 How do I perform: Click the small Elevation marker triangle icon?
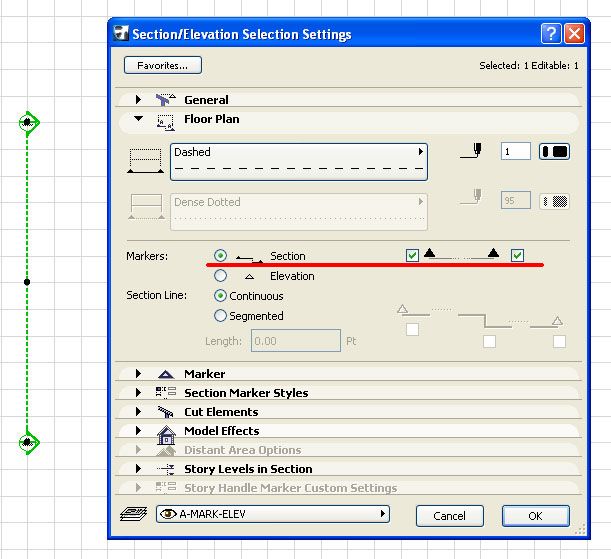click(x=249, y=277)
